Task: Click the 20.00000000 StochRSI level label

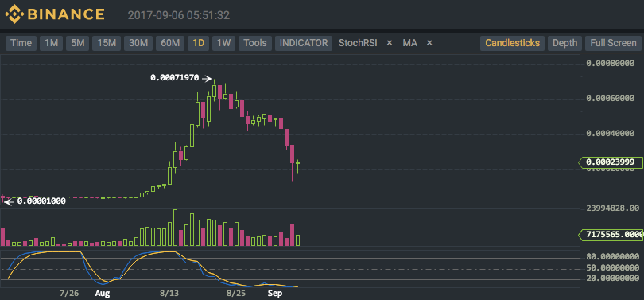Action: pos(612,279)
